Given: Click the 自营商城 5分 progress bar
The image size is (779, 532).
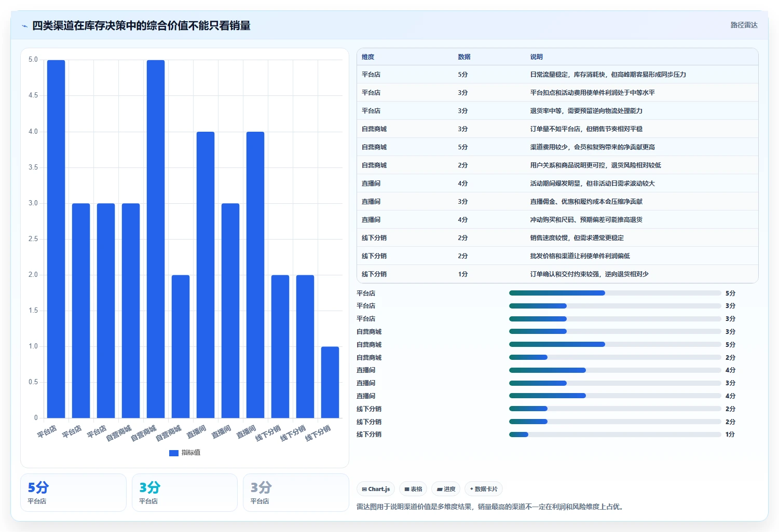Looking at the screenshot, I should (615, 344).
